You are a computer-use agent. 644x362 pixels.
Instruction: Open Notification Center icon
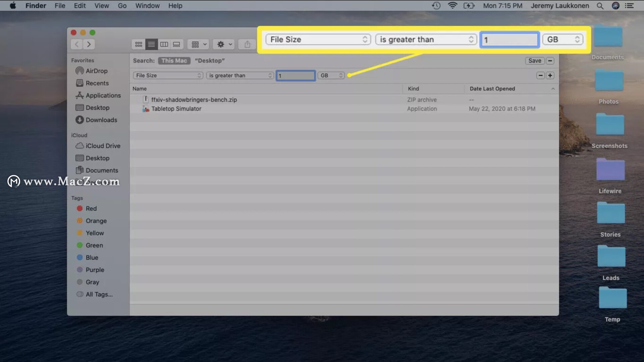[630, 6]
